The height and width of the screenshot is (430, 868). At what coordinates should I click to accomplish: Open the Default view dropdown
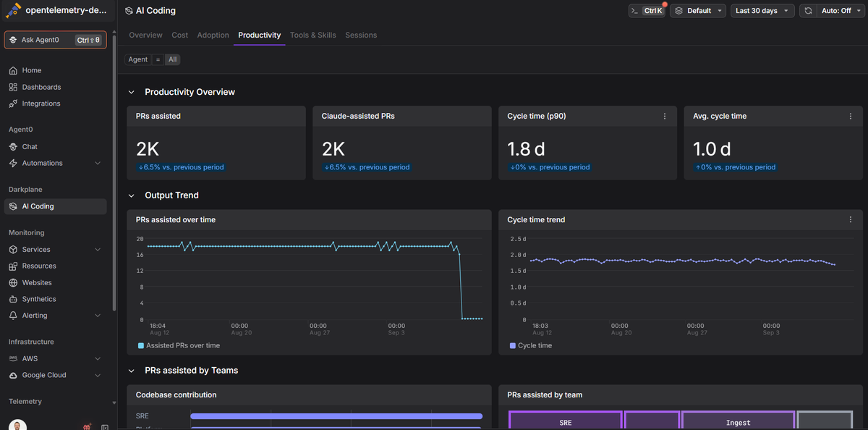(699, 11)
